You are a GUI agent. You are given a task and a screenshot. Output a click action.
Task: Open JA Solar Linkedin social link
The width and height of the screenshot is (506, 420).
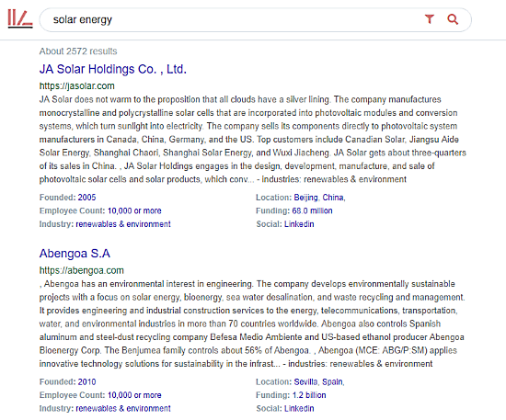(x=299, y=224)
